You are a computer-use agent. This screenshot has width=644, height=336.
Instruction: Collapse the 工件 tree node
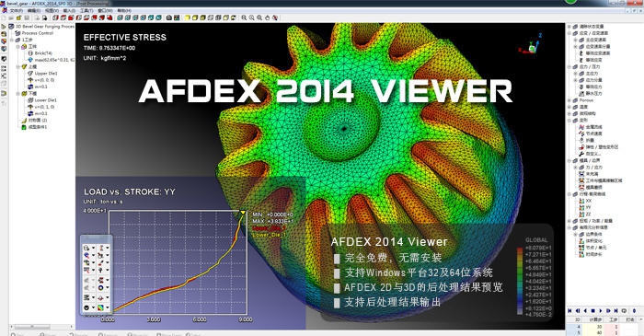[18, 46]
